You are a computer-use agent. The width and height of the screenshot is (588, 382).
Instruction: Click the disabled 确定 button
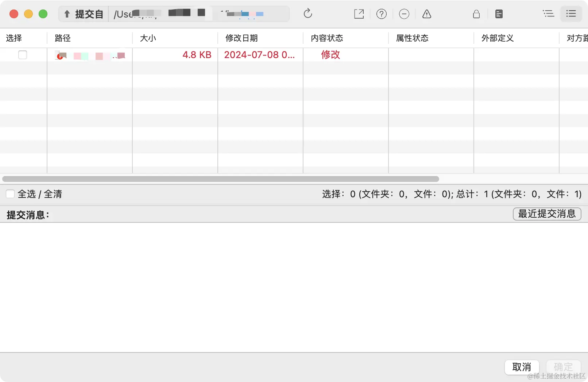click(x=563, y=367)
